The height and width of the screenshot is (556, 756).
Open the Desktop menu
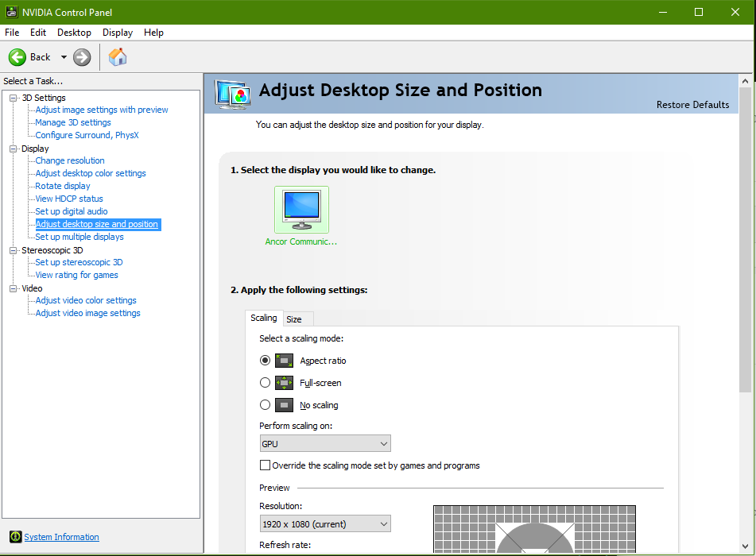pos(74,33)
